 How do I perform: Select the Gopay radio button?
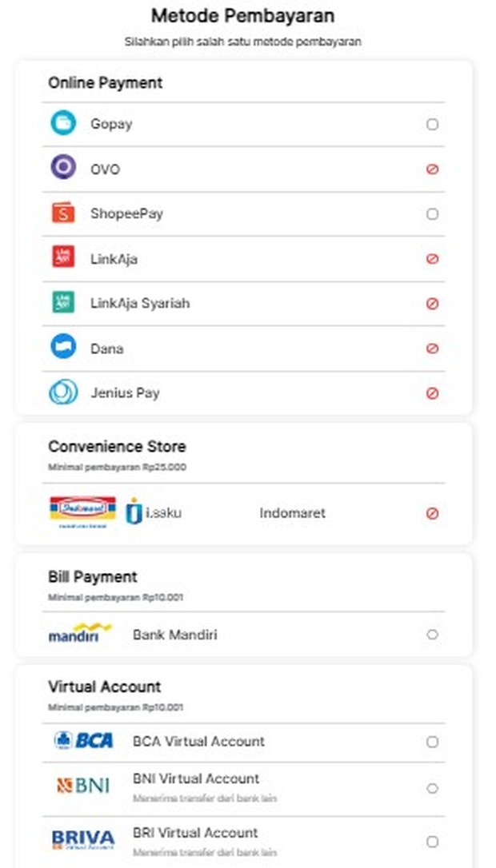point(432,124)
